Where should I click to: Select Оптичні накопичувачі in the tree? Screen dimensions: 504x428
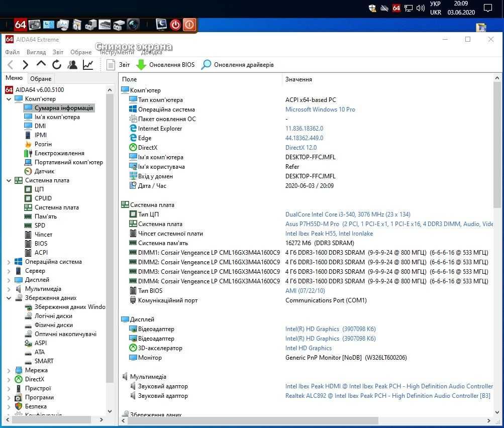click(65, 334)
